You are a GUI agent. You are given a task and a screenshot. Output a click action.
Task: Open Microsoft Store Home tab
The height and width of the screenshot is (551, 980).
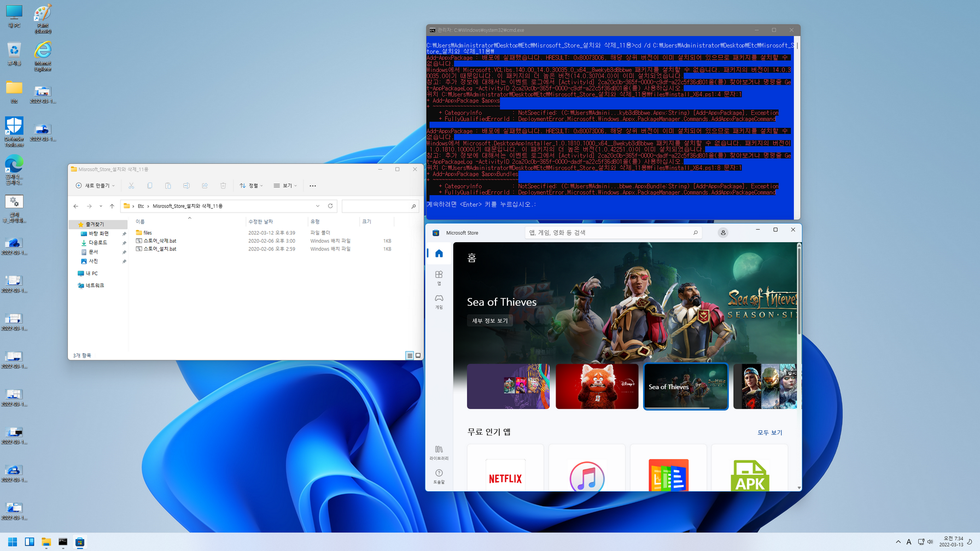[x=439, y=254]
